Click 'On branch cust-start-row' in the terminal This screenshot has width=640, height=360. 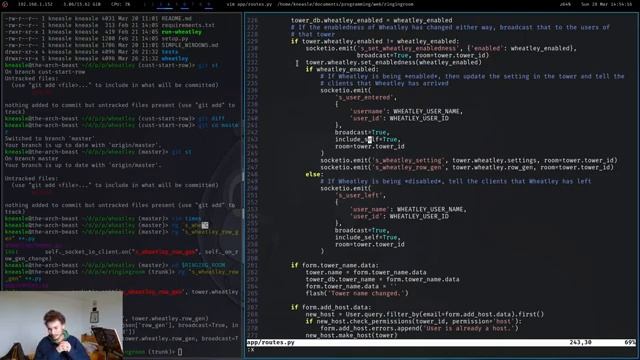coord(45,72)
